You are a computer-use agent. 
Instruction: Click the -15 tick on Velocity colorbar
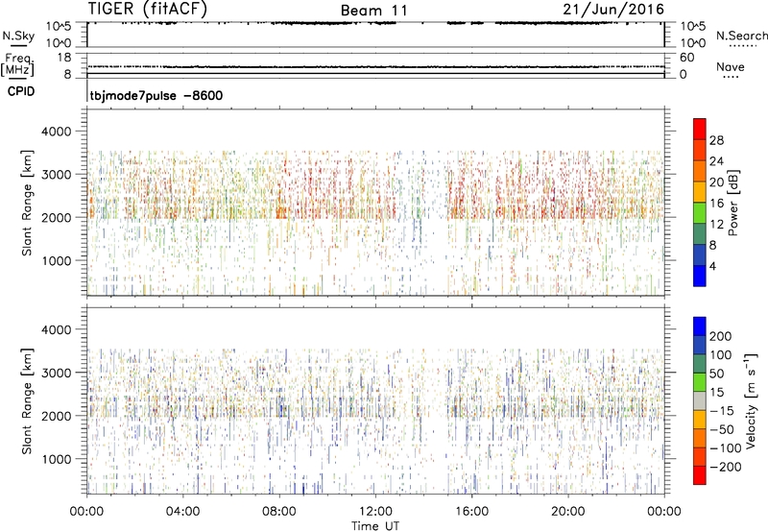(722, 410)
